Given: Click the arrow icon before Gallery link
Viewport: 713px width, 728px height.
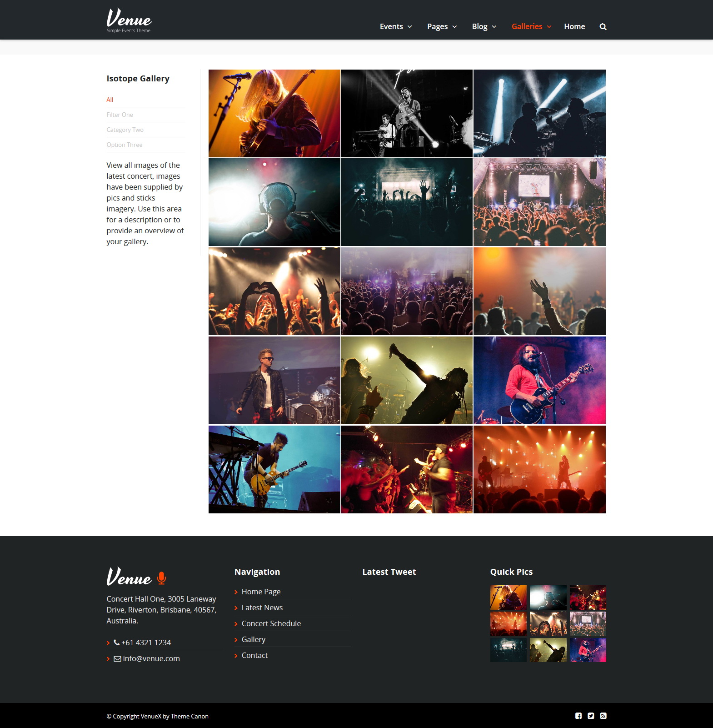Looking at the screenshot, I should click(236, 640).
